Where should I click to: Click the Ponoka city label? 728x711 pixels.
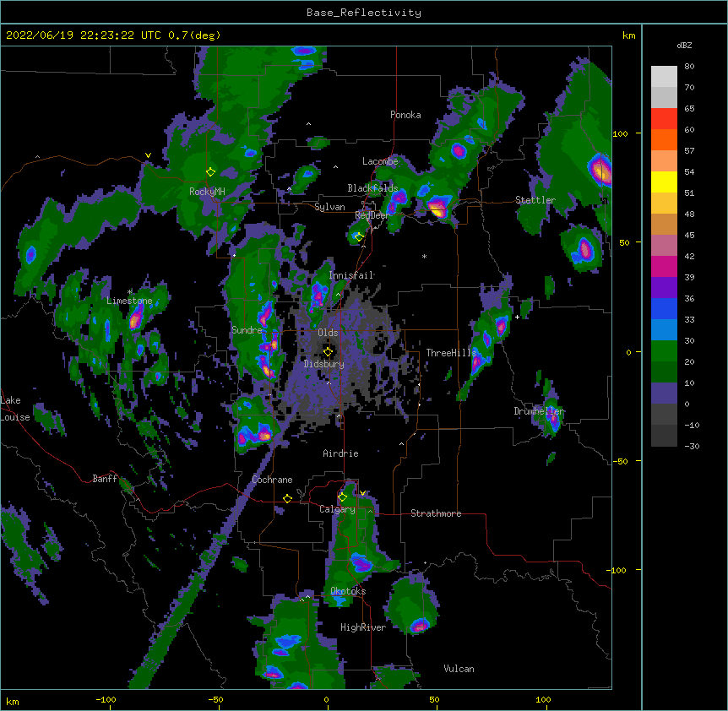coord(405,115)
